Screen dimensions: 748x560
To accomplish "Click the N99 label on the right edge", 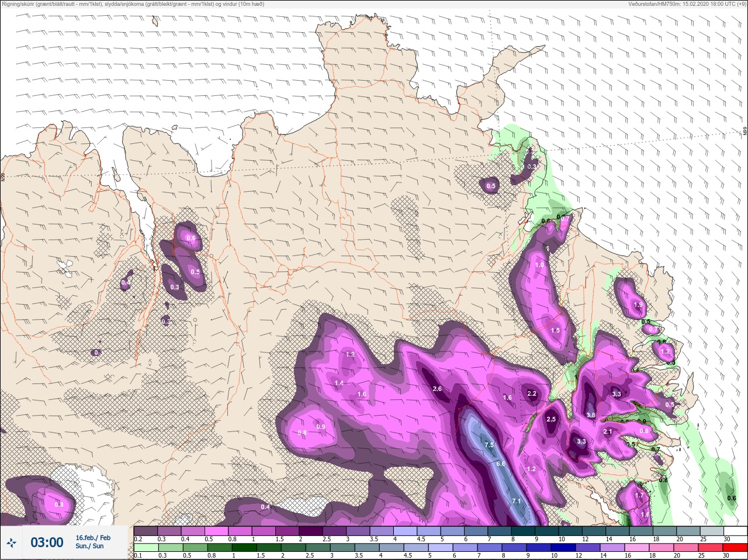I will [745, 132].
